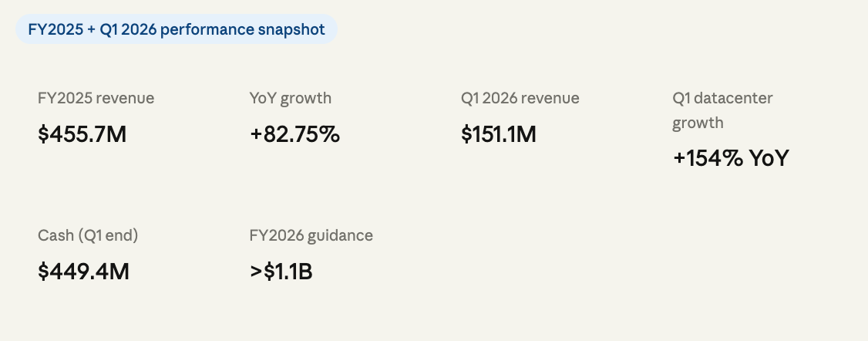Click the $151.1M quarterly revenue value
The height and width of the screenshot is (341, 868).
(x=498, y=134)
